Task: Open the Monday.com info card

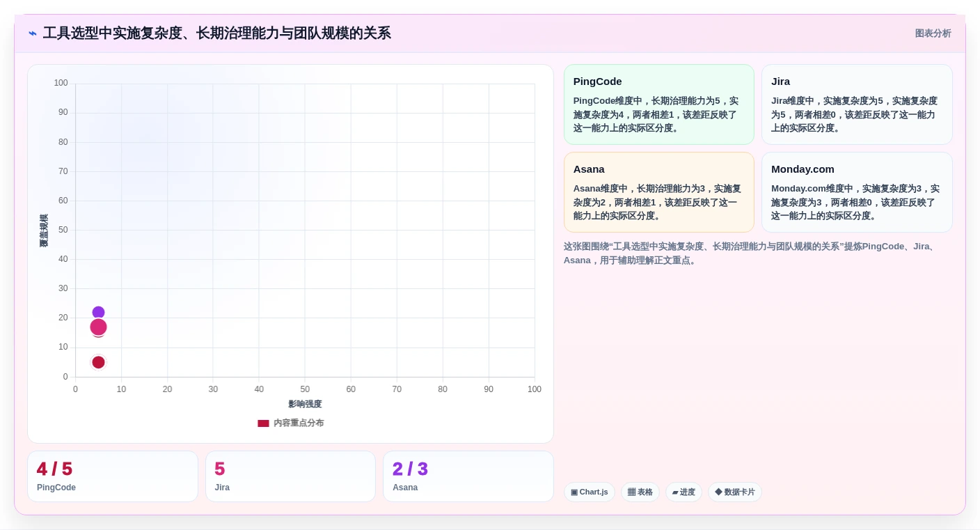Action: click(857, 192)
